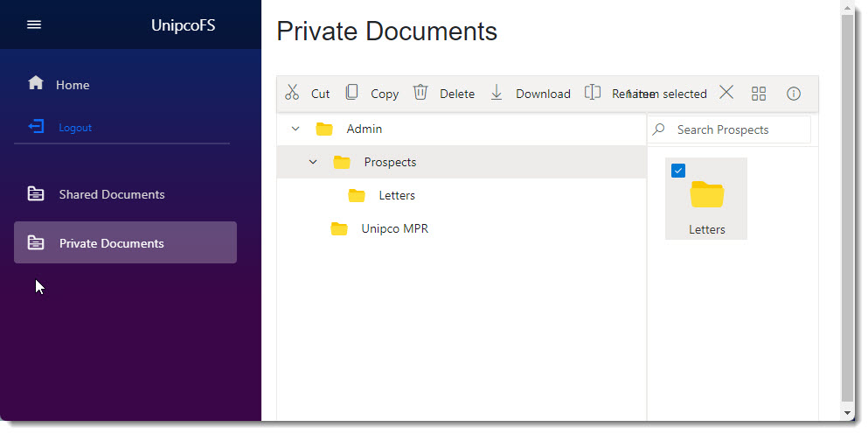The height and width of the screenshot is (434, 868).
Task: Uncheck the Letters folder checkbox
Action: coord(677,171)
